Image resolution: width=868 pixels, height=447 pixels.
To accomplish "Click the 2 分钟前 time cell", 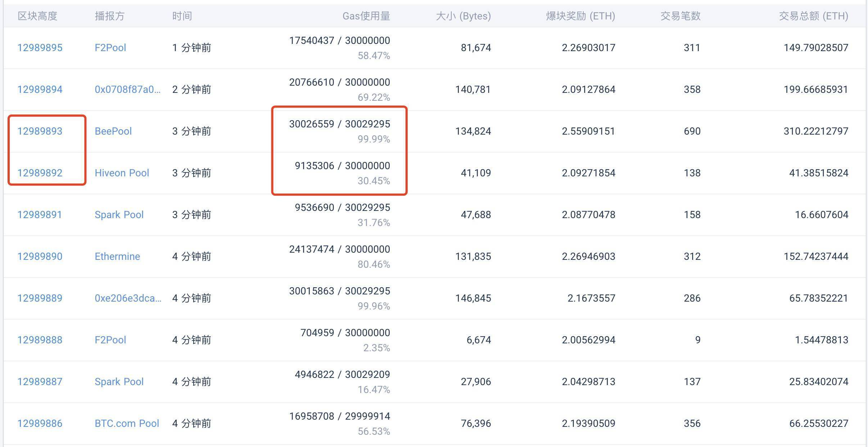I will (x=191, y=89).
